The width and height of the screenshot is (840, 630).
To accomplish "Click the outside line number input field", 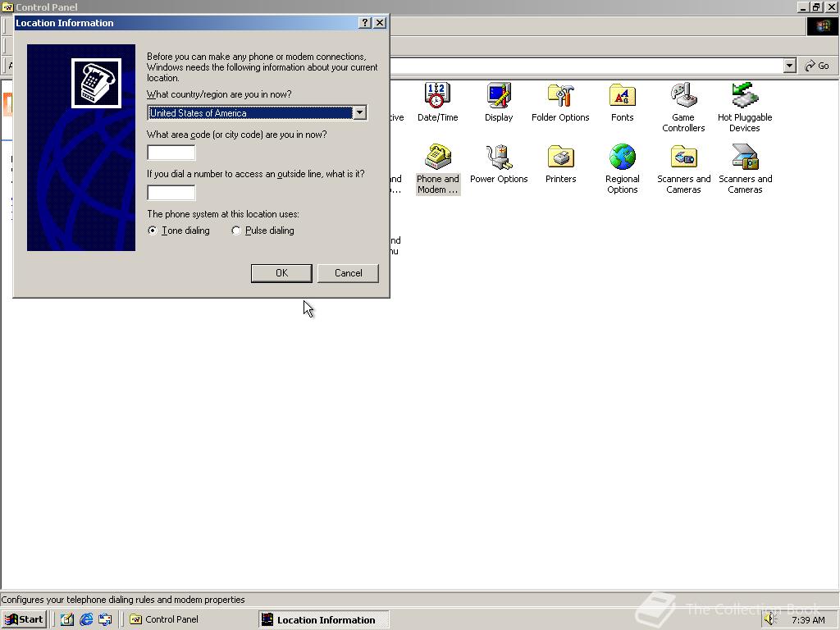I will (171, 192).
